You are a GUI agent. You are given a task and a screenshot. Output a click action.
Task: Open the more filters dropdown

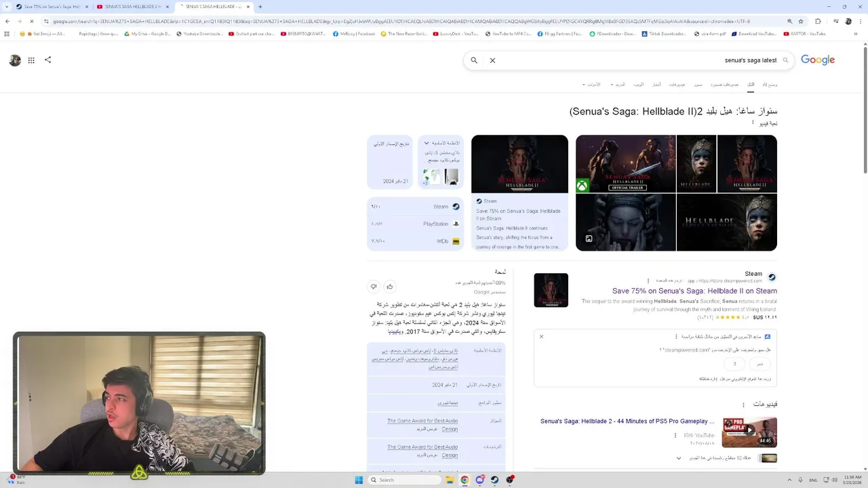click(x=618, y=85)
